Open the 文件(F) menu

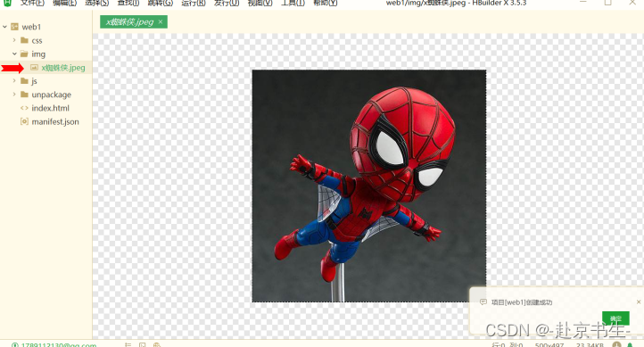tap(32, 3)
